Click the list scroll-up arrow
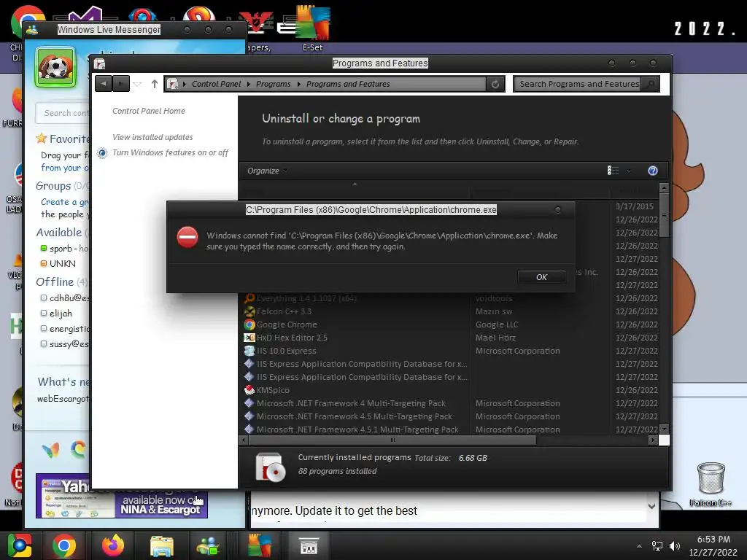This screenshot has width=747, height=560. 664,187
